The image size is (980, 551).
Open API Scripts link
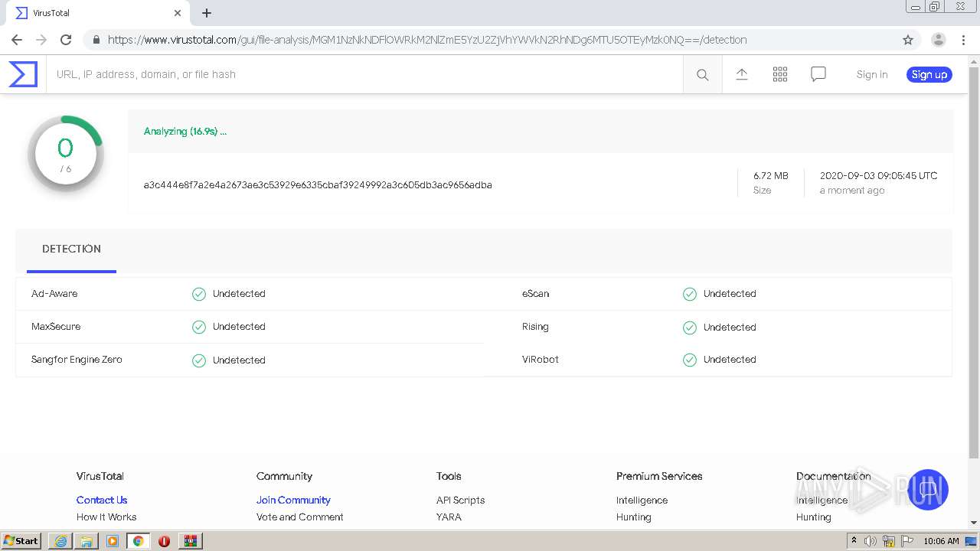(460, 500)
